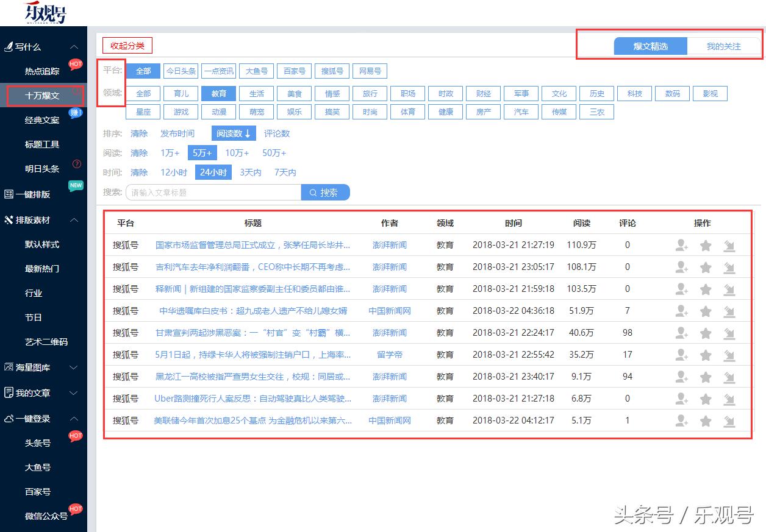
Task: Open 热点追踪 in the sidebar
Action: coord(42,71)
